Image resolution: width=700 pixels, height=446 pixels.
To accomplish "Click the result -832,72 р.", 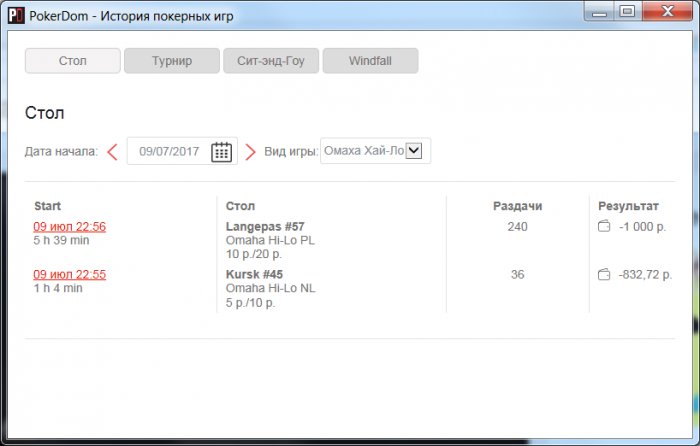I will [645, 275].
